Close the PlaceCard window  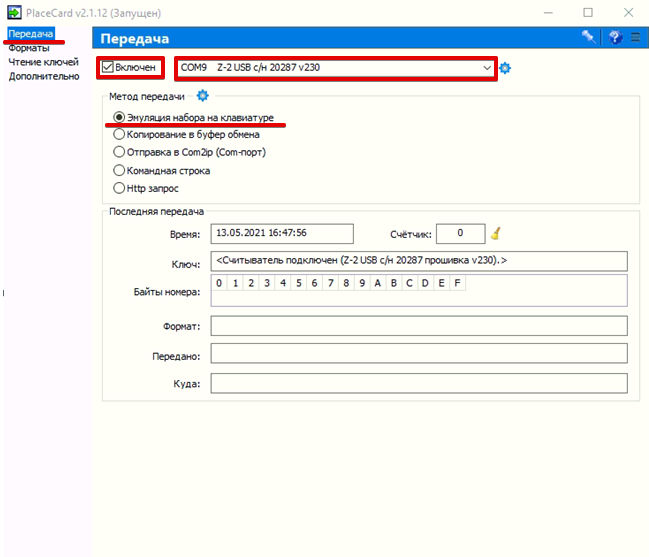click(x=628, y=13)
